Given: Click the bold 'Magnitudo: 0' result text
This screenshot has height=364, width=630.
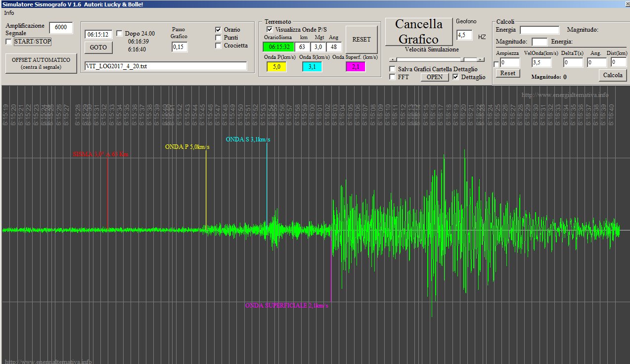Looking at the screenshot, I should (x=549, y=77).
